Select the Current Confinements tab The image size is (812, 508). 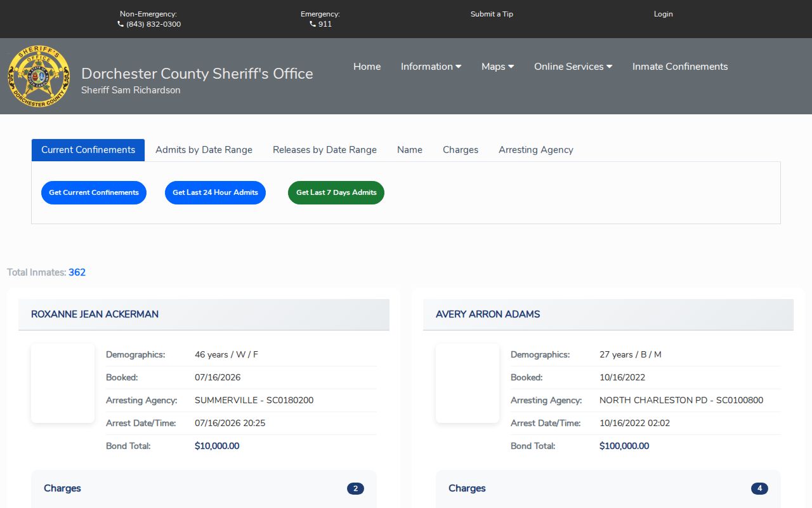(88, 150)
